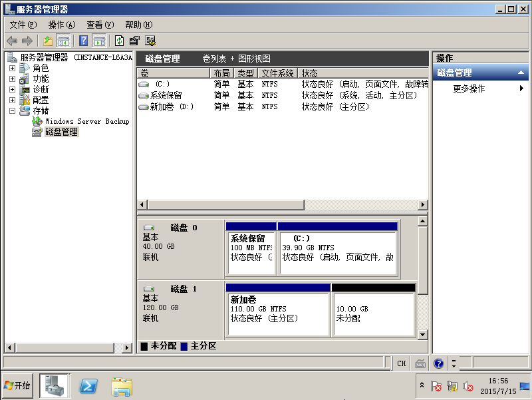The image size is (532, 400).
Task: Select the 角色 node in tree
Action: click(x=41, y=68)
